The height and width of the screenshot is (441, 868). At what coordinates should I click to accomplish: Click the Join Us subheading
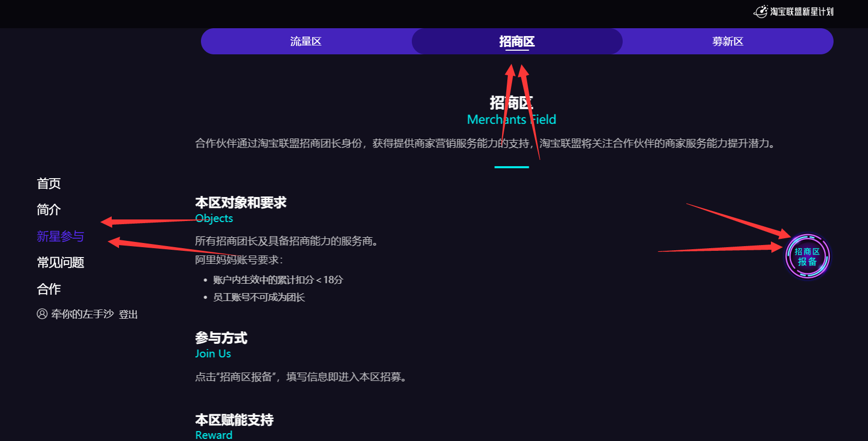[213, 354]
